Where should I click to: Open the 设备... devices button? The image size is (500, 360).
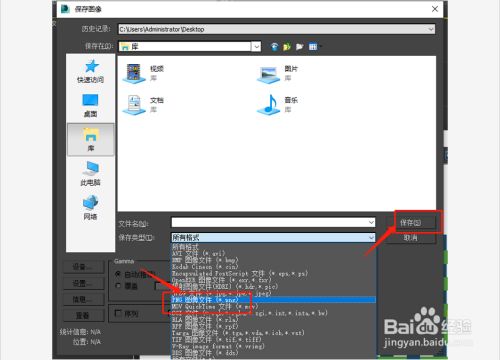click(84, 267)
